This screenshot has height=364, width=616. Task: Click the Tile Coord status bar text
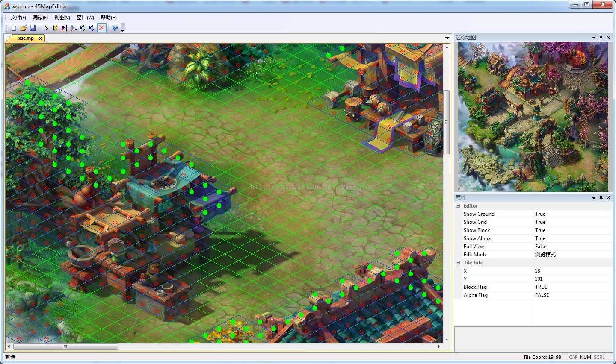(x=542, y=357)
